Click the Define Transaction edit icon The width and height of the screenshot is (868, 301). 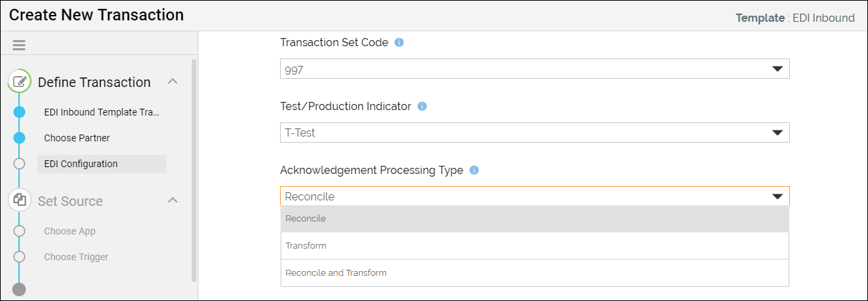(x=20, y=82)
